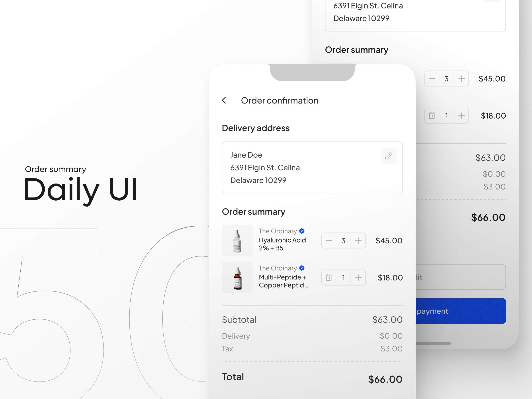Click the plus stepper next to the $45.00 background item
Viewport: 532px width, 399px height.
click(x=461, y=78)
